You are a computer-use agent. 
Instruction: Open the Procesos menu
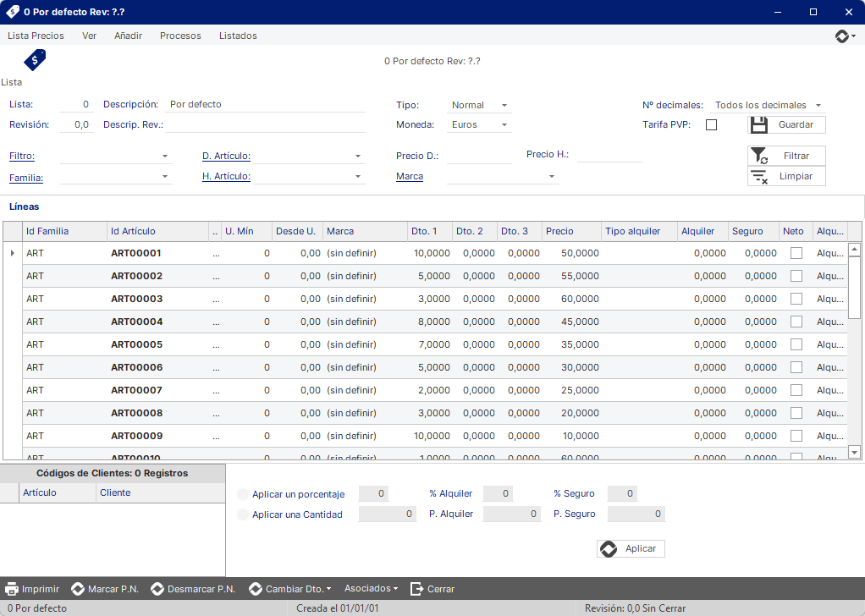[180, 36]
